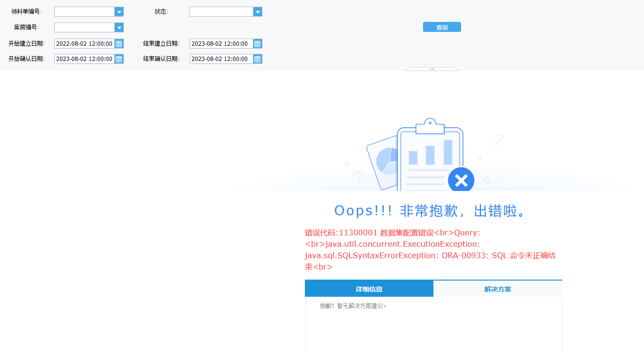Image resolution: width=644 pixels, height=352 pixels.
Task: Click the 领料单编号 label
Action: (x=27, y=11)
